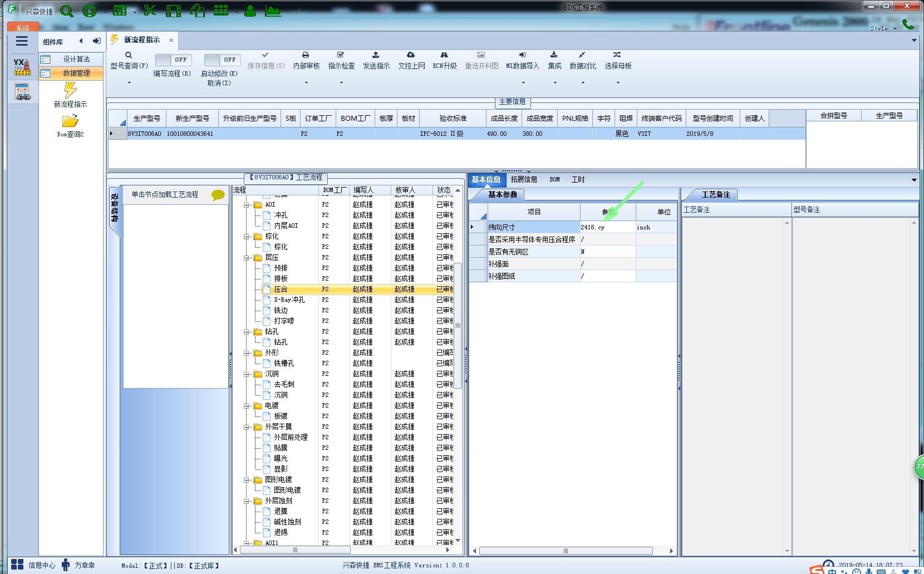The width and height of the screenshot is (924, 574).
Task: Click 集成 download toolbar button
Action: [x=554, y=61]
